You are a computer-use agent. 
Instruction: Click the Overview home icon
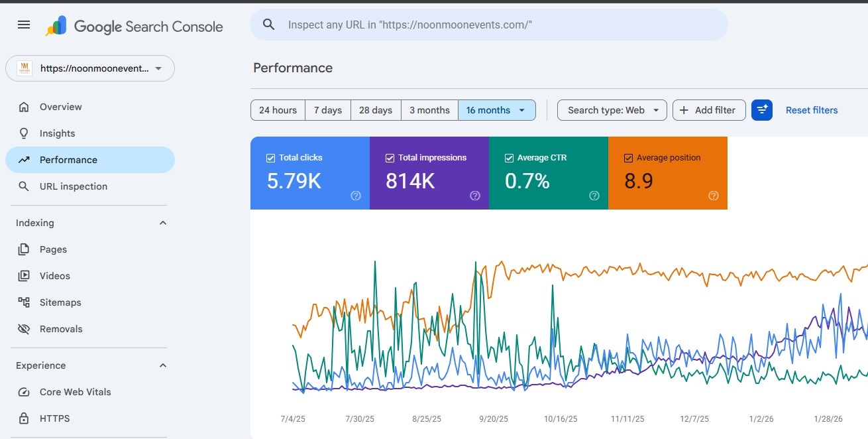(x=24, y=107)
